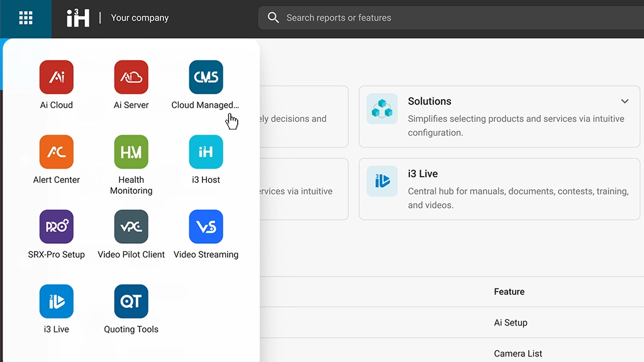Open i3 Live from the app grid
This screenshot has width=644, height=362.
[56, 301]
